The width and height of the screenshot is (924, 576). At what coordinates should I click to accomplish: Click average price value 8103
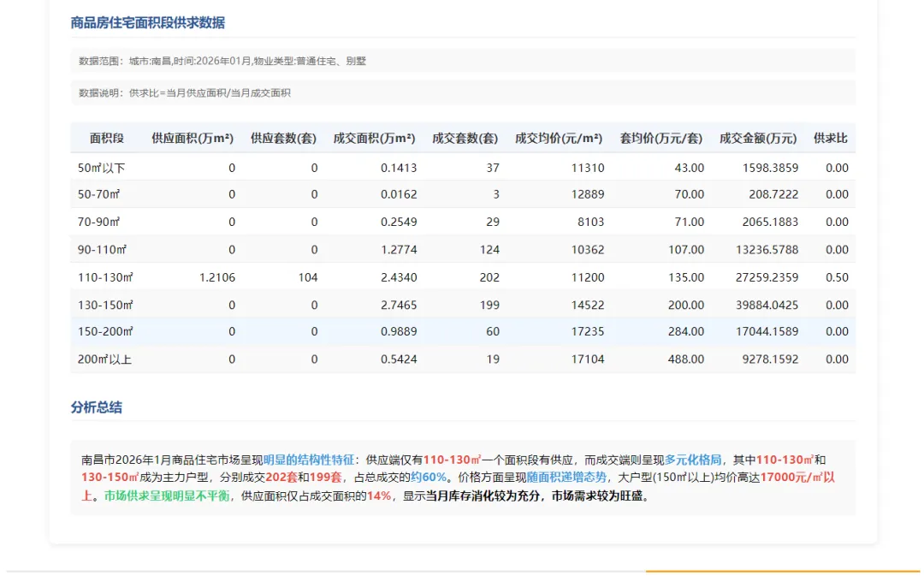tap(591, 222)
